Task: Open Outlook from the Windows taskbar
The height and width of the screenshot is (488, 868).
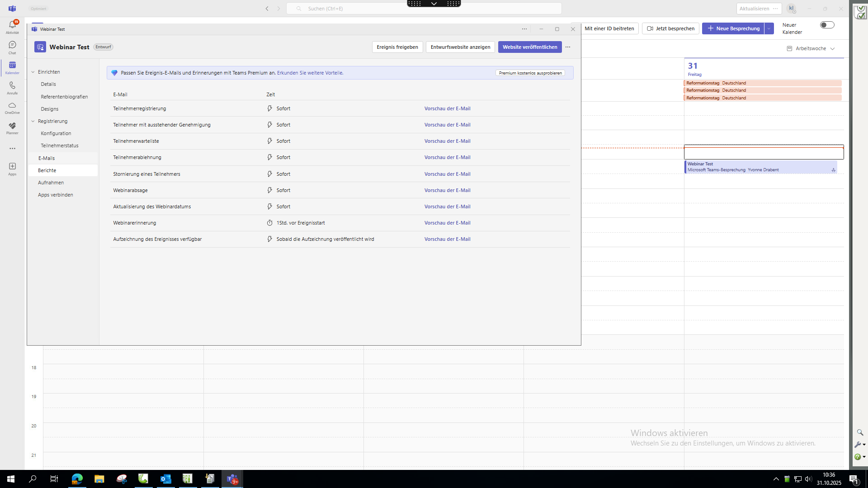Action: (165, 479)
